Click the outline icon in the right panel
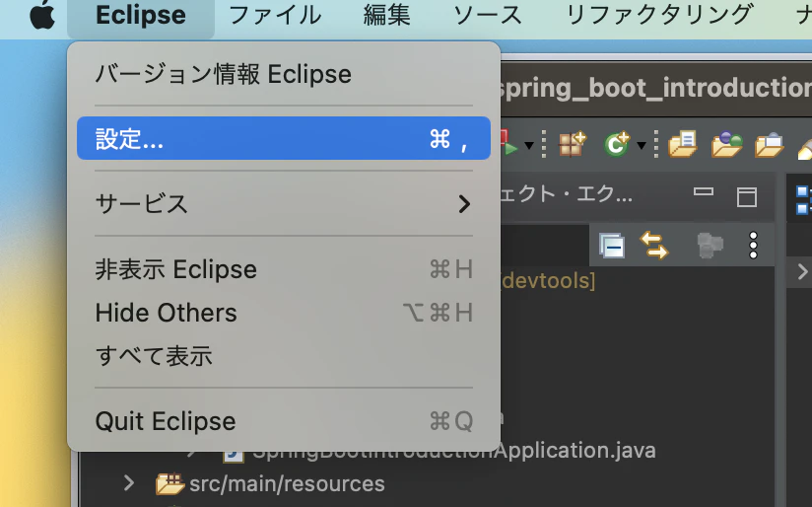This screenshot has height=507, width=812. click(x=803, y=199)
